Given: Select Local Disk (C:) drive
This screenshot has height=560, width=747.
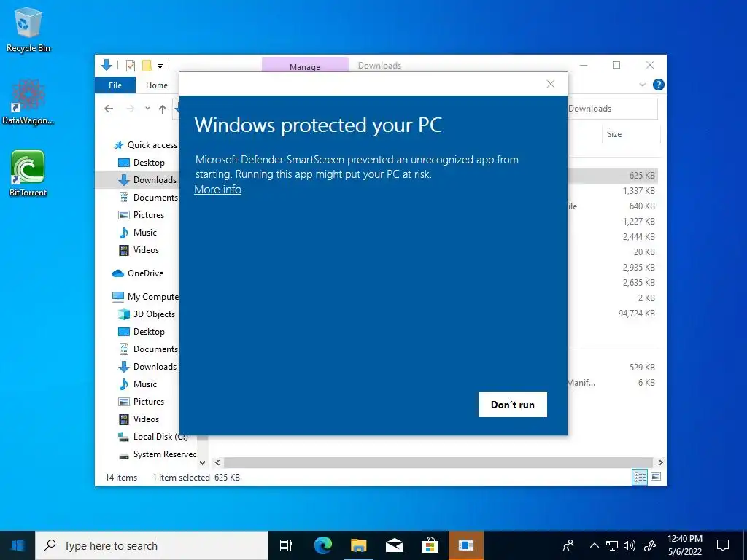Looking at the screenshot, I should [x=153, y=437].
